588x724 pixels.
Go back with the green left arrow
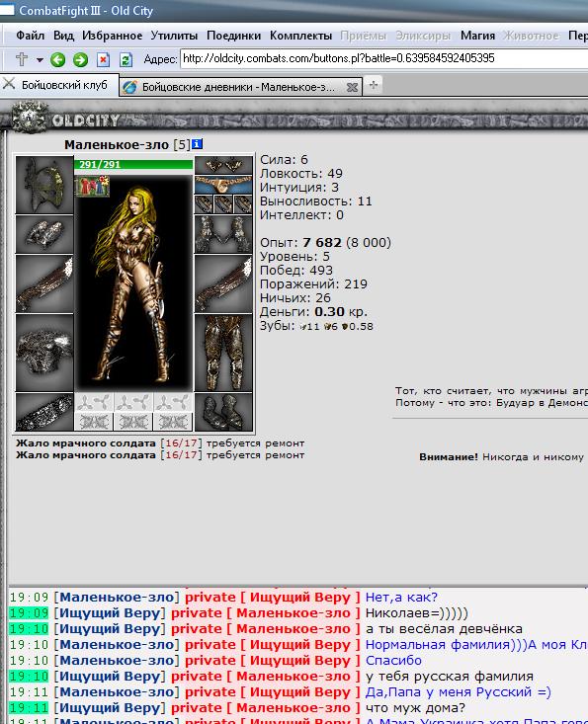click(x=57, y=59)
